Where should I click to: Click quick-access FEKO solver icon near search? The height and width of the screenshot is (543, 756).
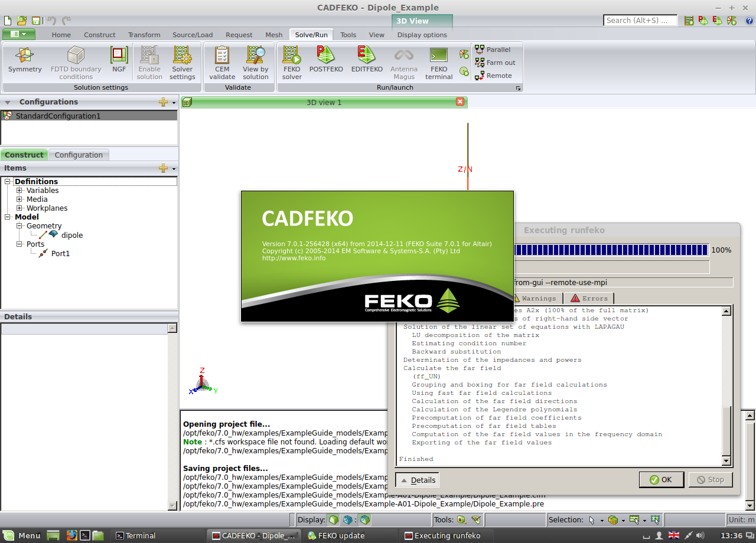(x=689, y=21)
